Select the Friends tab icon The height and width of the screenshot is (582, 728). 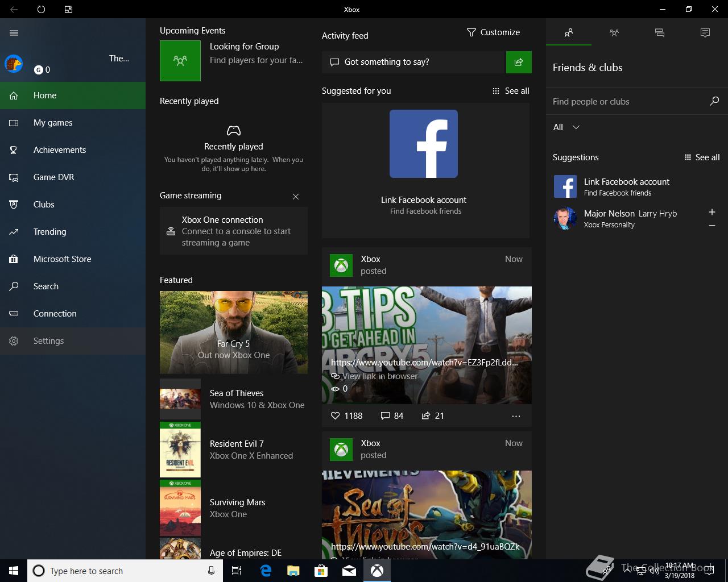pos(569,33)
